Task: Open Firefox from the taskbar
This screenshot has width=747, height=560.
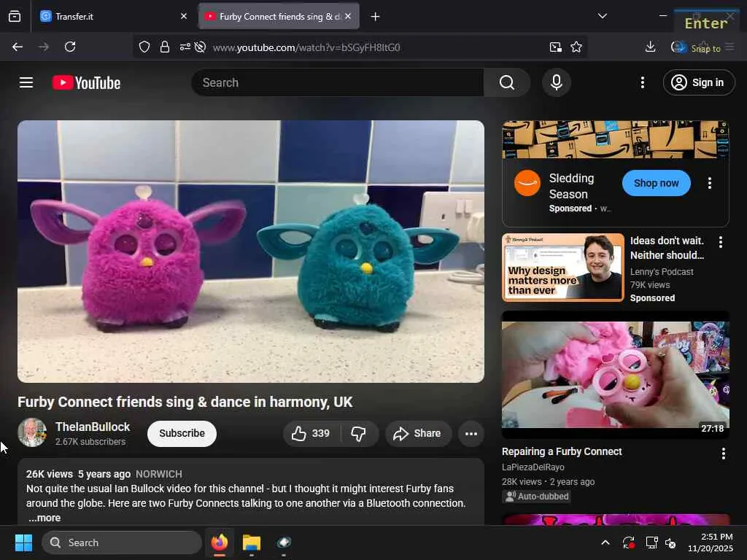Action: pos(220,542)
